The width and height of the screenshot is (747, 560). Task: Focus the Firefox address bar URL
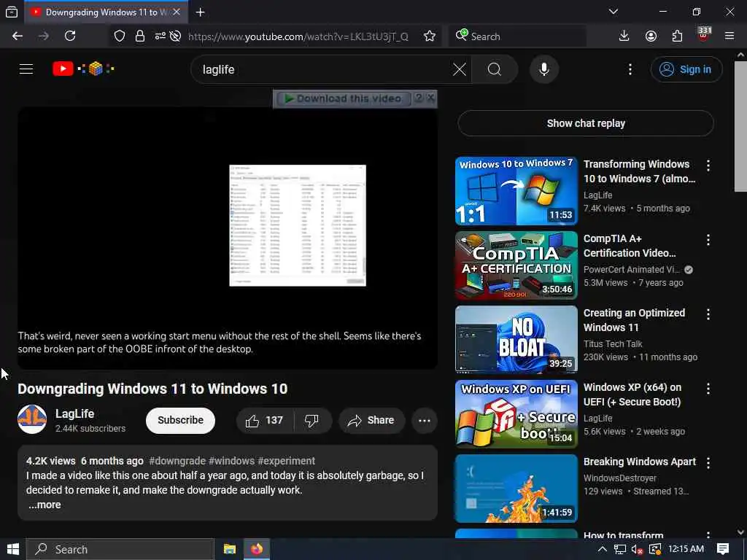point(298,36)
